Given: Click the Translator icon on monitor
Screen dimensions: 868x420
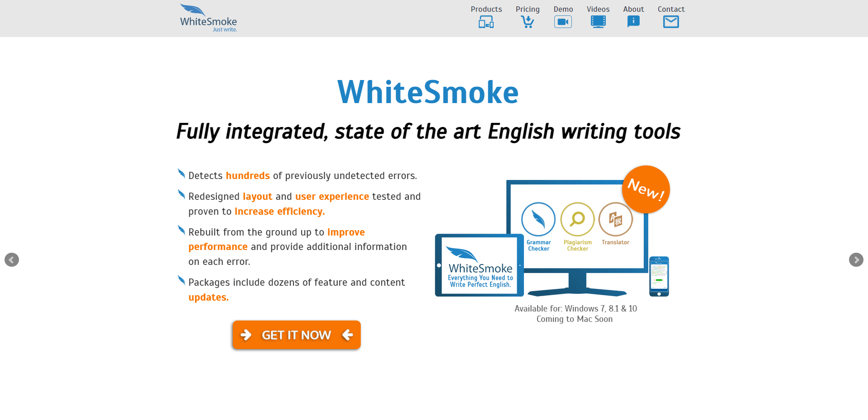Looking at the screenshot, I should click(616, 219).
